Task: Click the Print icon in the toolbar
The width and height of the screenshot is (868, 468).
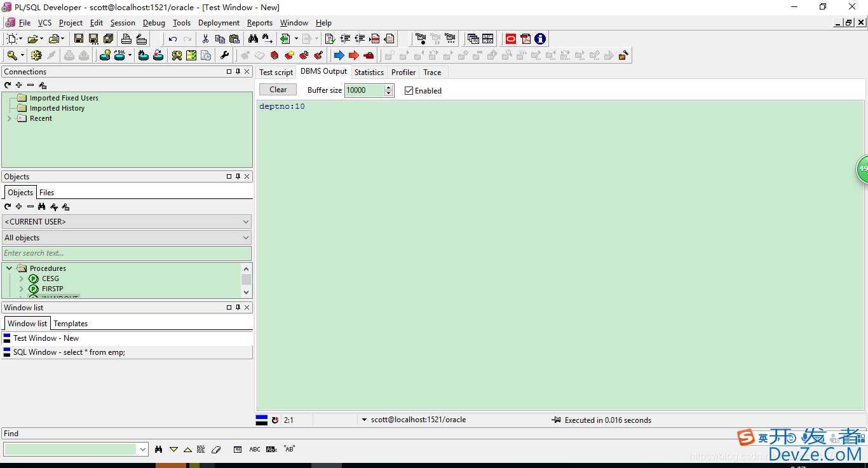Action: (126, 39)
